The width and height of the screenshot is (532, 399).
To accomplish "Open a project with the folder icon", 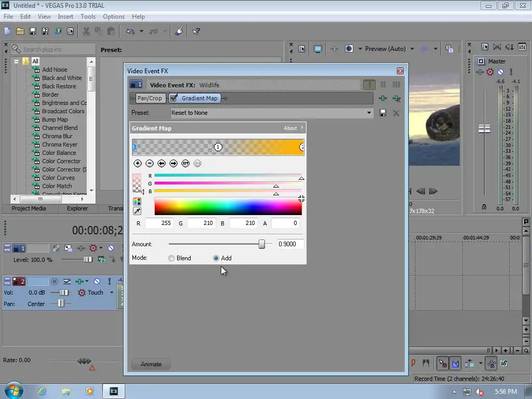I will (x=20, y=31).
